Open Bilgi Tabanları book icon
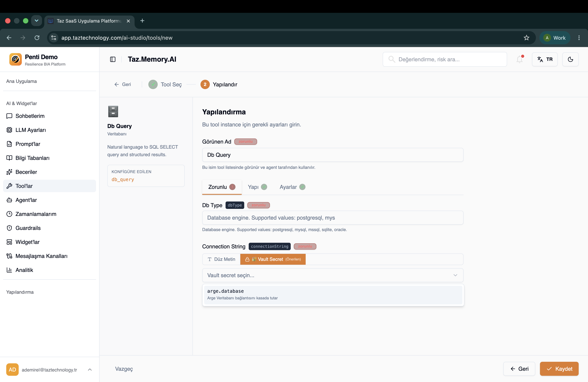 pyautogui.click(x=9, y=158)
